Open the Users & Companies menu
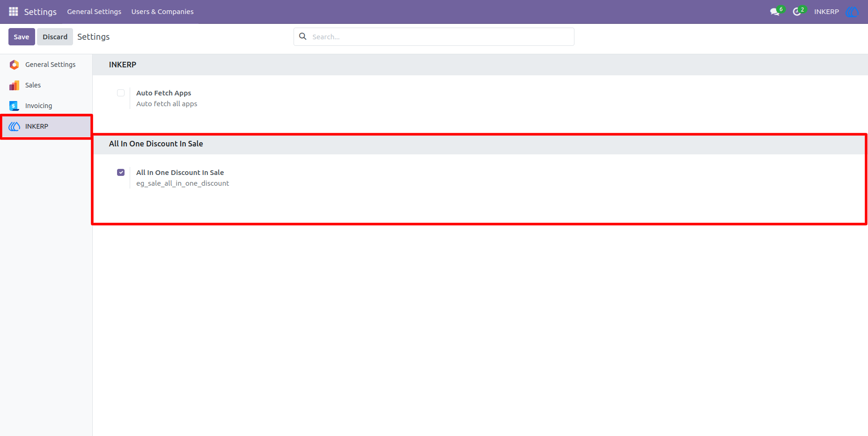Image resolution: width=868 pixels, height=436 pixels. (162, 12)
